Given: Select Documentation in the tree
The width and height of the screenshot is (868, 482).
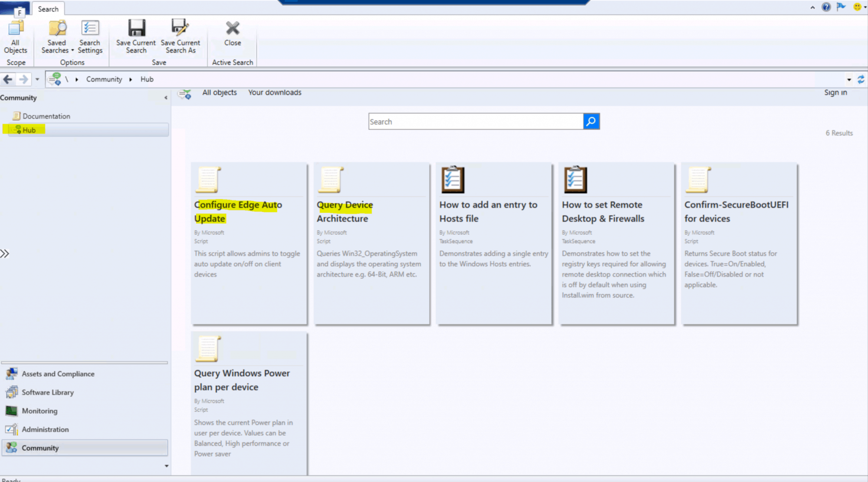Looking at the screenshot, I should tap(46, 116).
